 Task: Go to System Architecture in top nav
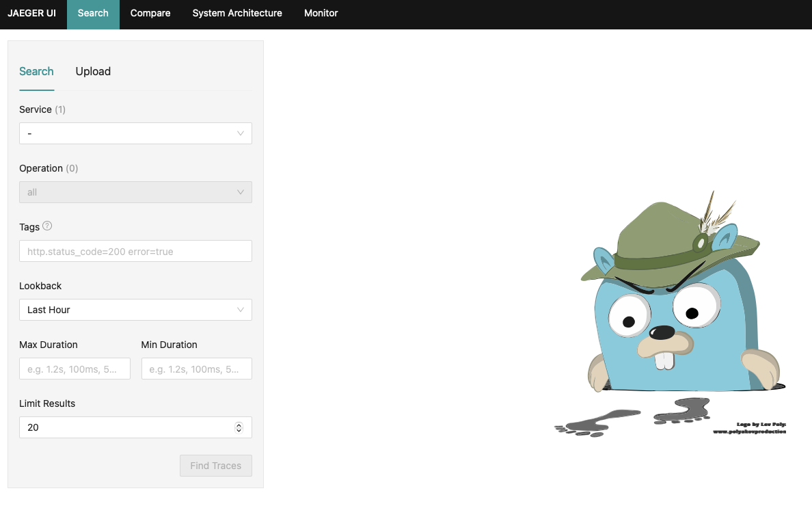point(237,13)
